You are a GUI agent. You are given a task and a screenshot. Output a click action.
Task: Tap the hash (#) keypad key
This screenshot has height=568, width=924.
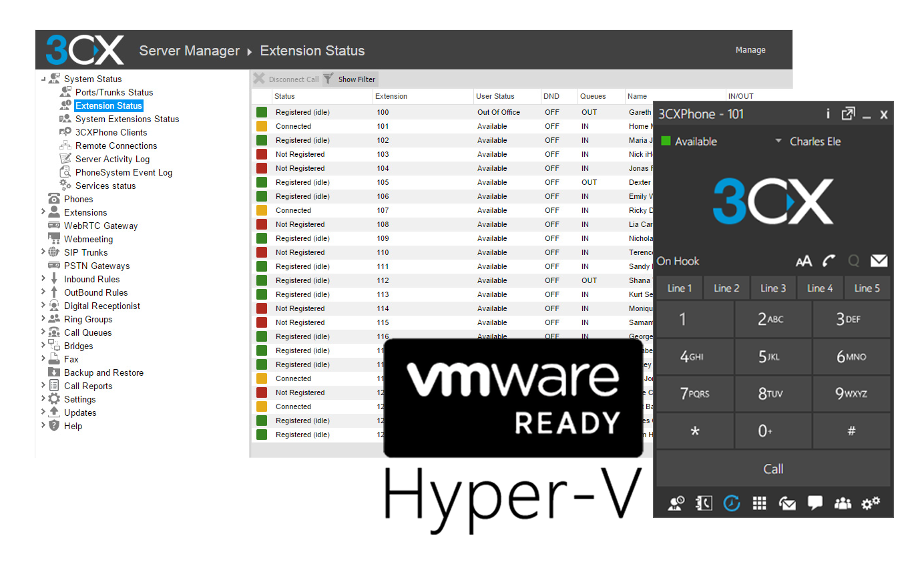[x=851, y=431]
